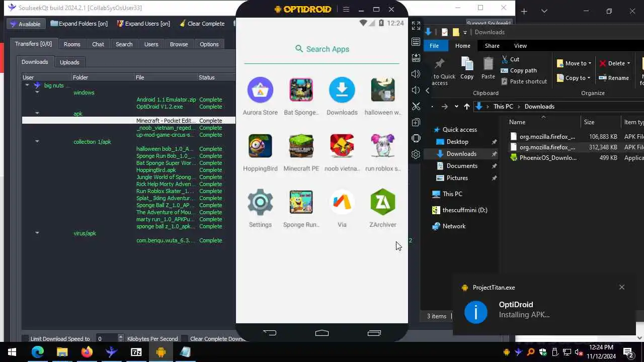Click OptiDroid scissors screenshot icon
Screen dimensions: 644x362
point(416,106)
